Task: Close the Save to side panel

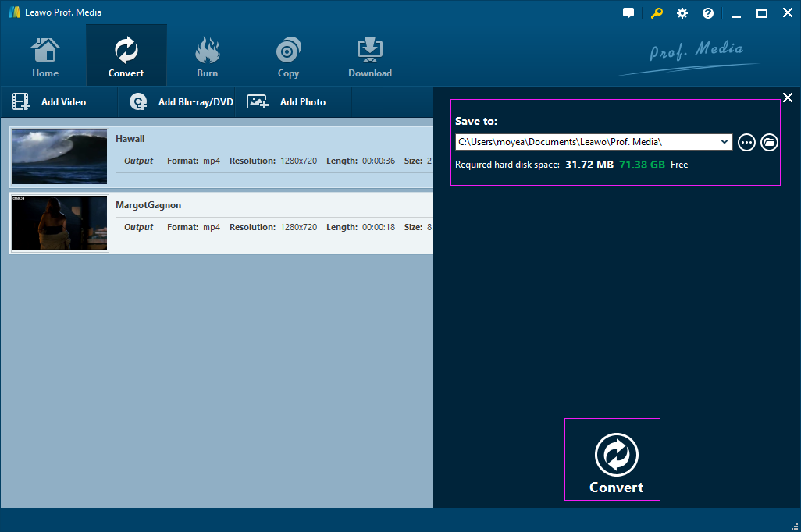Action: tap(787, 98)
